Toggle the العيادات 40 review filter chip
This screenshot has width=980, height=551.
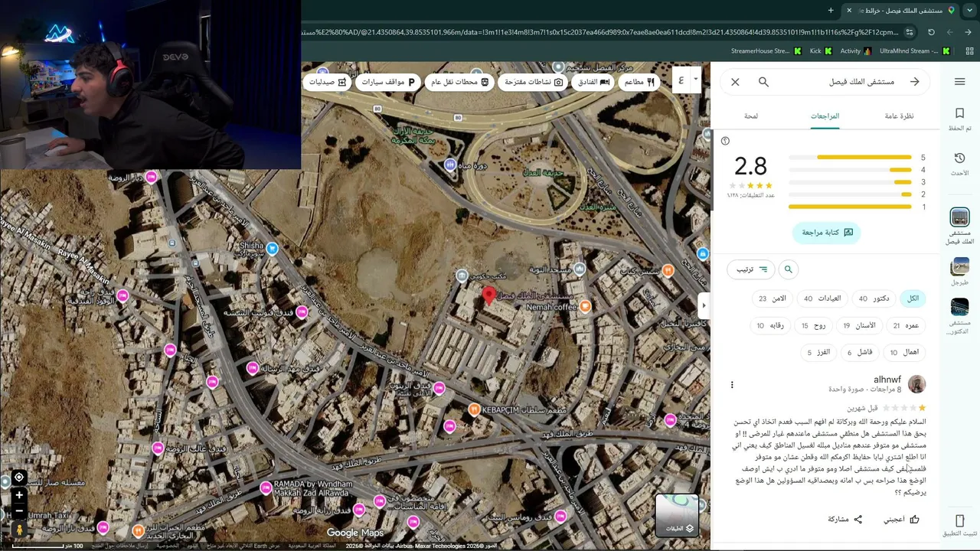point(823,298)
